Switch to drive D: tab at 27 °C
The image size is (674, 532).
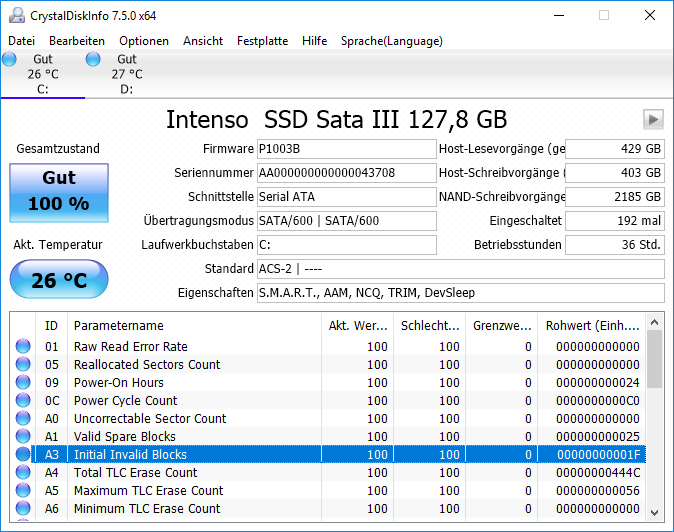(x=127, y=74)
